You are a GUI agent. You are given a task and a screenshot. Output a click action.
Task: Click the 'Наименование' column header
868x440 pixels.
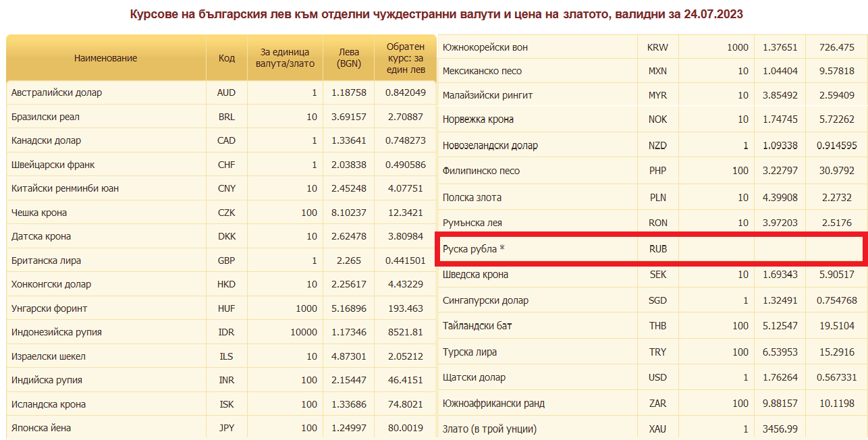pyautogui.click(x=105, y=58)
